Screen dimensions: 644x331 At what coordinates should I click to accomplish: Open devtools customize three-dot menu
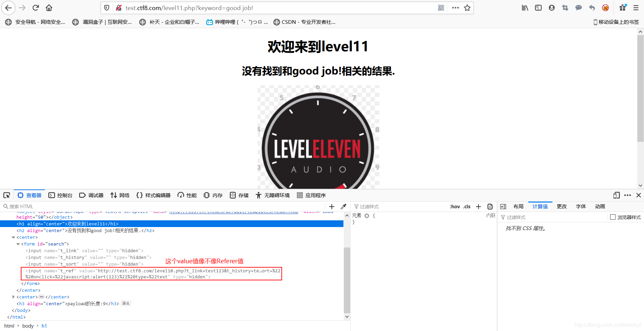628,195
